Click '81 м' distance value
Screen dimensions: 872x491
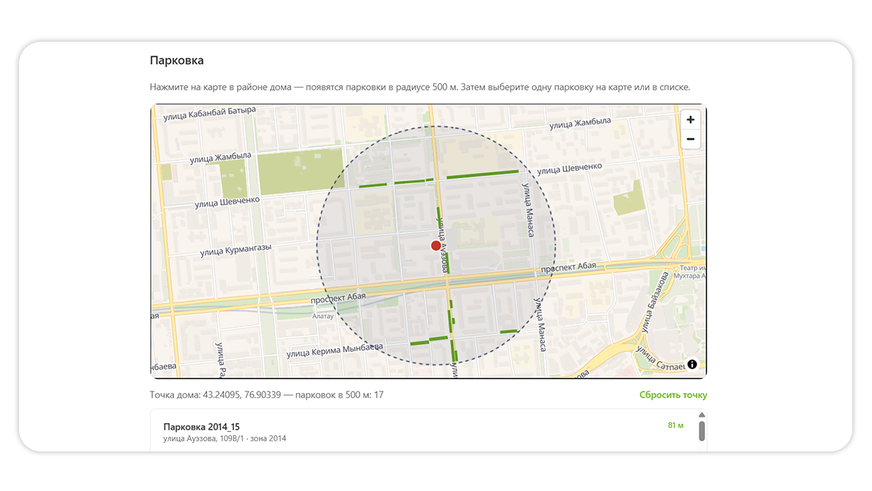tap(675, 425)
